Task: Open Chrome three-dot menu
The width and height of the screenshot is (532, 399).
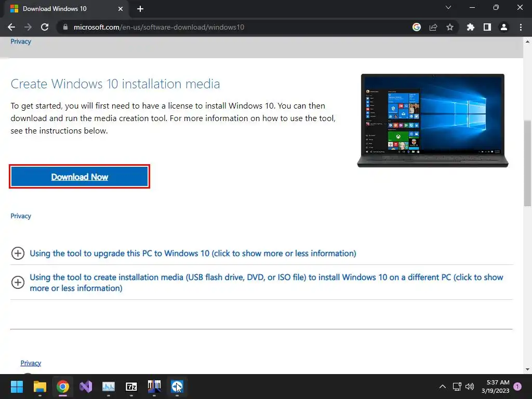Action: [521, 27]
